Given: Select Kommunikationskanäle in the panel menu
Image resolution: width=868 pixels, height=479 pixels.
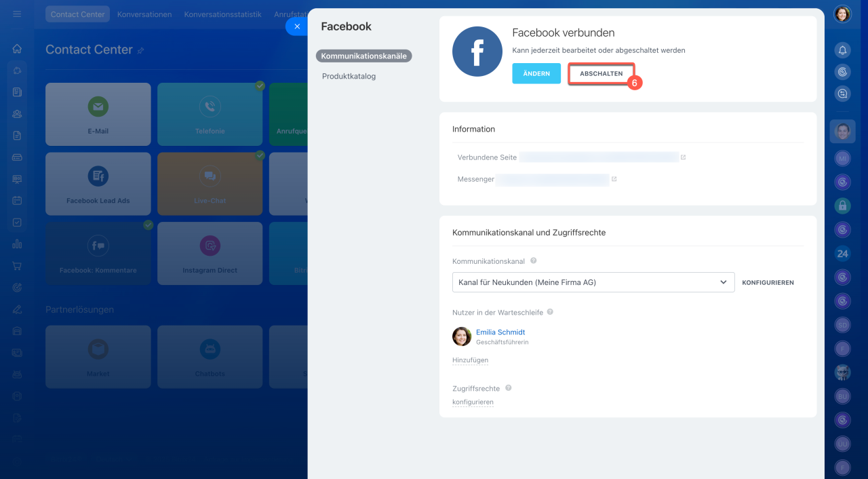Looking at the screenshot, I should pyautogui.click(x=364, y=56).
